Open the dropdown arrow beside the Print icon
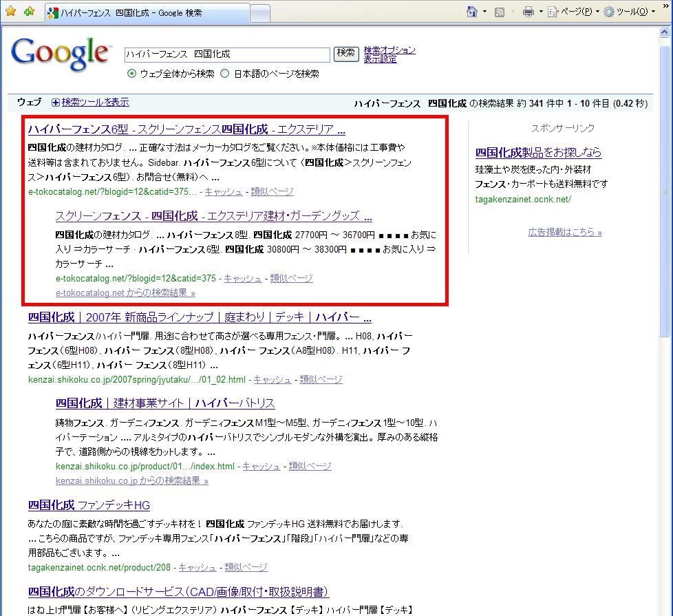The image size is (673, 616). point(541,12)
